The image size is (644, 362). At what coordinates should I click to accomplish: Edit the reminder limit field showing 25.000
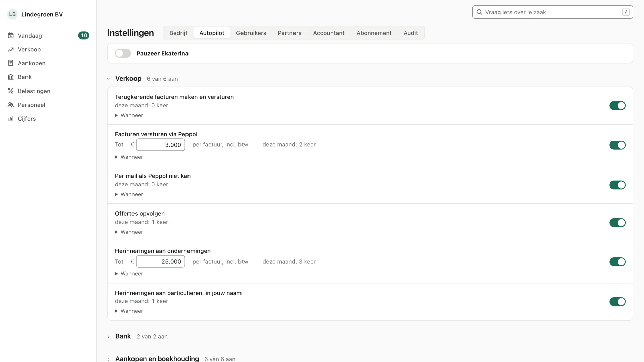160,262
